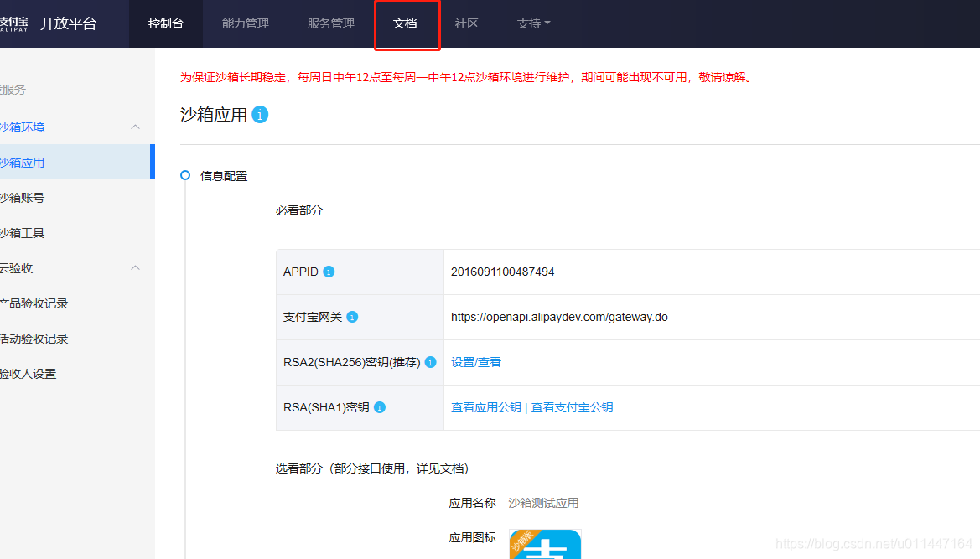Click the info icon beside RSA(SHA1)密钥
The height and width of the screenshot is (559, 980).
380,408
